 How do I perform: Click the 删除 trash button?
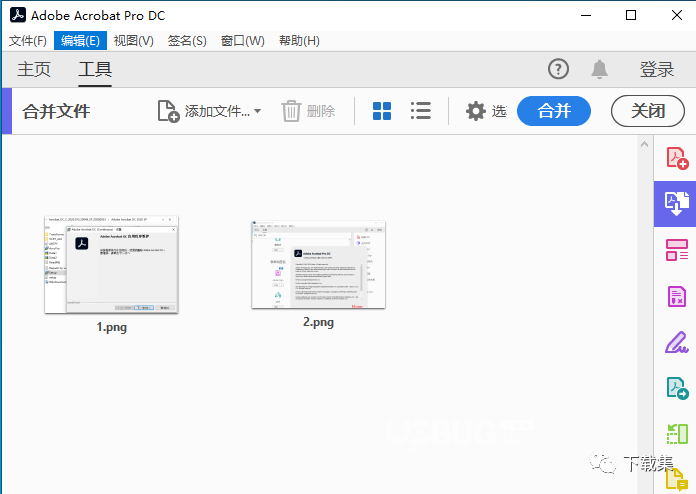coord(308,111)
